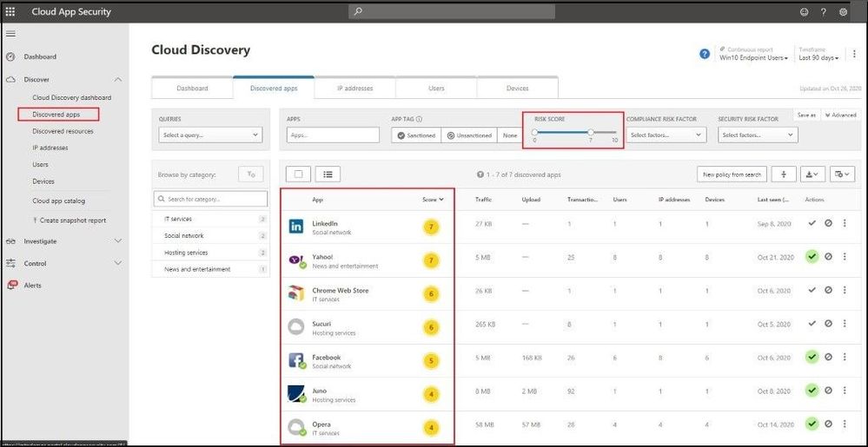868x447 pixels.
Task: Expand the Investigate sidebar section
Action: click(118, 241)
